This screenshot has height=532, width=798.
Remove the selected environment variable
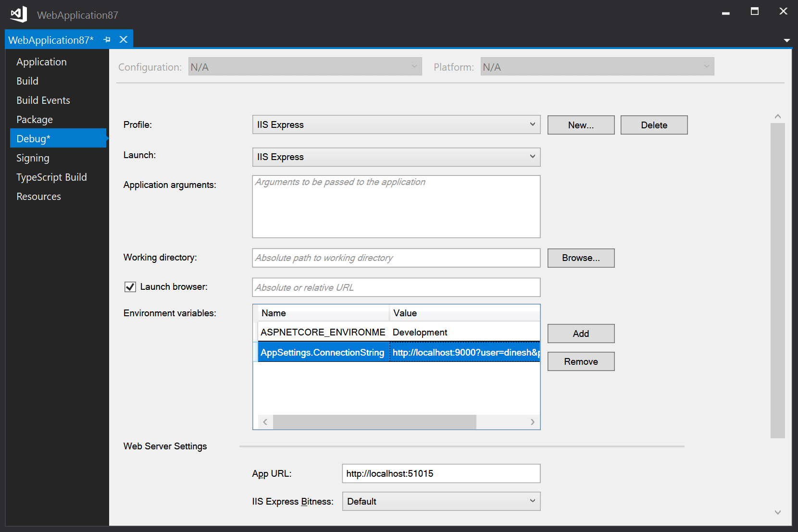point(581,361)
